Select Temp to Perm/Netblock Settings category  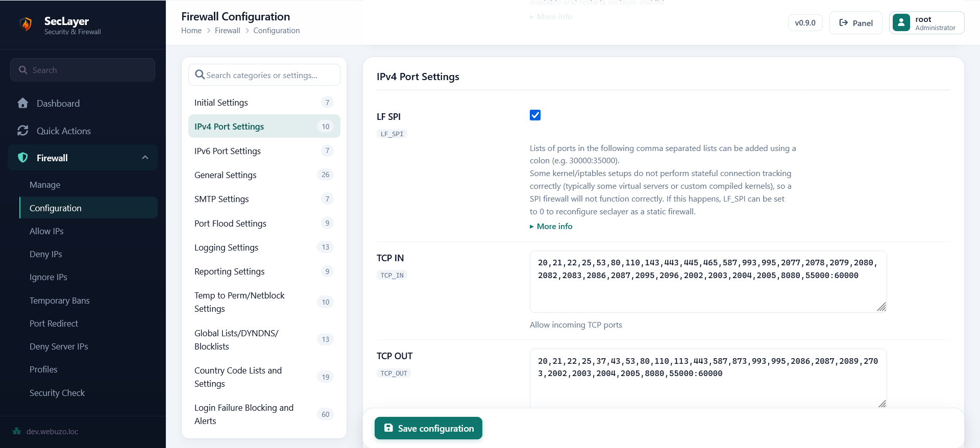point(264,302)
